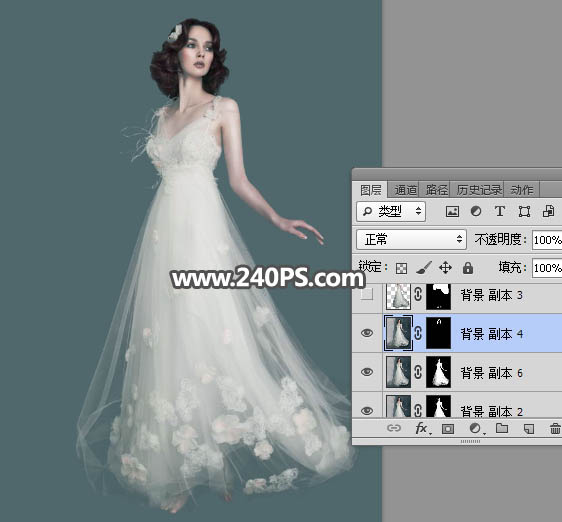Filter layers by pixel image icon

[452, 212]
